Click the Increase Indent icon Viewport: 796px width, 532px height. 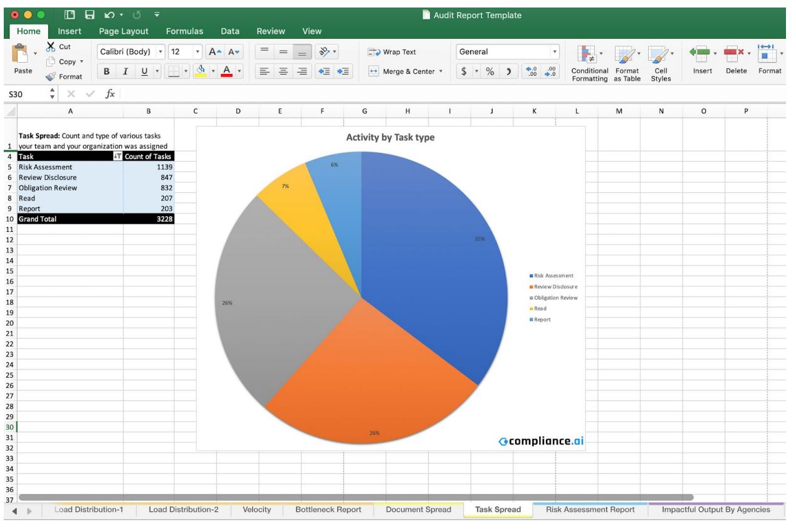pyautogui.click(x=343, y=71)
